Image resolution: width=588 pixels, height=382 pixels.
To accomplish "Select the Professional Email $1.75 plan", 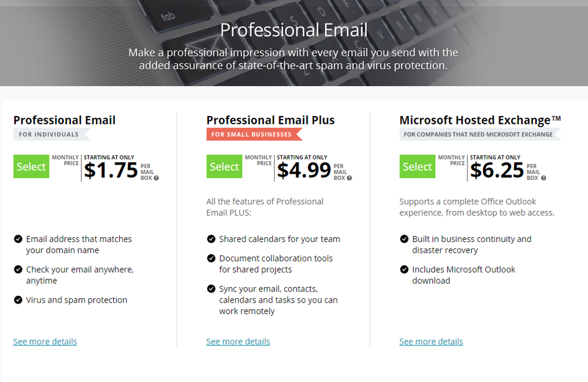I will (x=31, y=166).
